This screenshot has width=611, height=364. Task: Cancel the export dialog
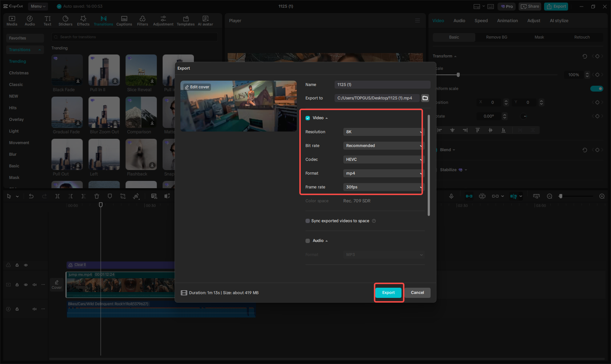[x=417, y=292]
